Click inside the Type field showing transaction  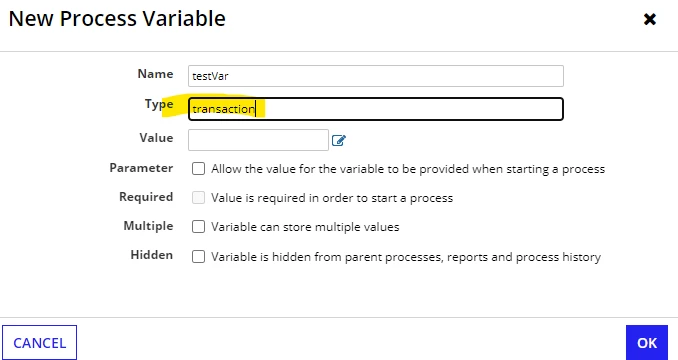click(376, 109)
